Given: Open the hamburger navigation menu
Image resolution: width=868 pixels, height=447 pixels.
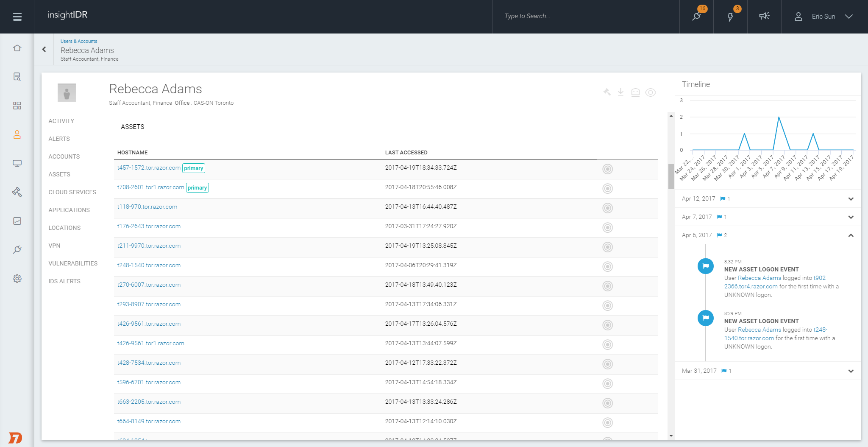Looking at the screenshot, I should pyautogui.click(x=17, y=17).
